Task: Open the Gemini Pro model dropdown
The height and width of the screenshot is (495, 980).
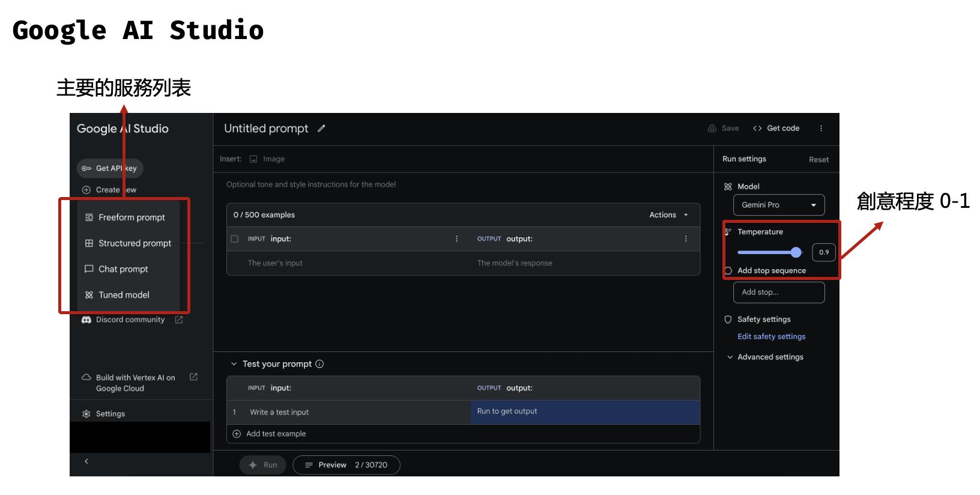Action: 779,205
